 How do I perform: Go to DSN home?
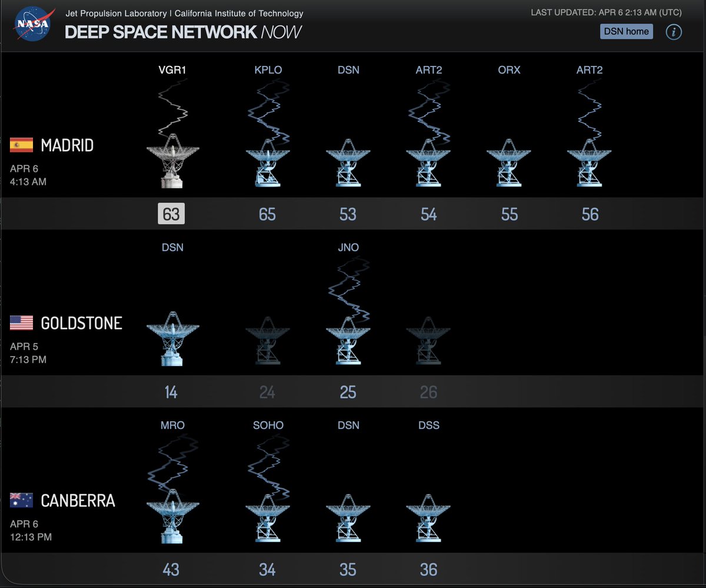(x=627, y=31)
